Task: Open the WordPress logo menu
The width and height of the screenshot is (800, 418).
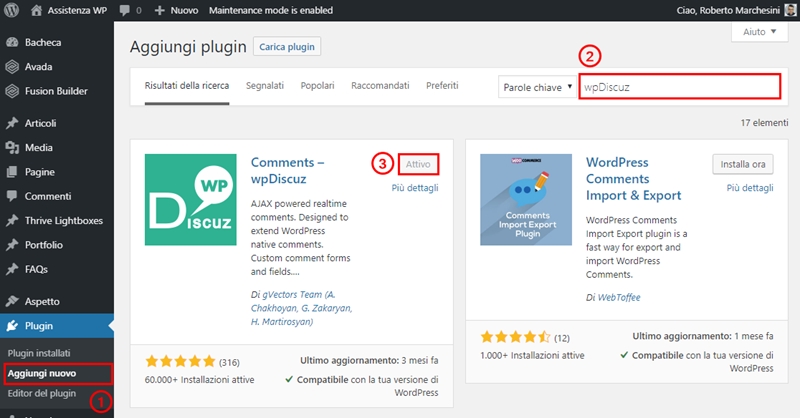Action: 11,10
